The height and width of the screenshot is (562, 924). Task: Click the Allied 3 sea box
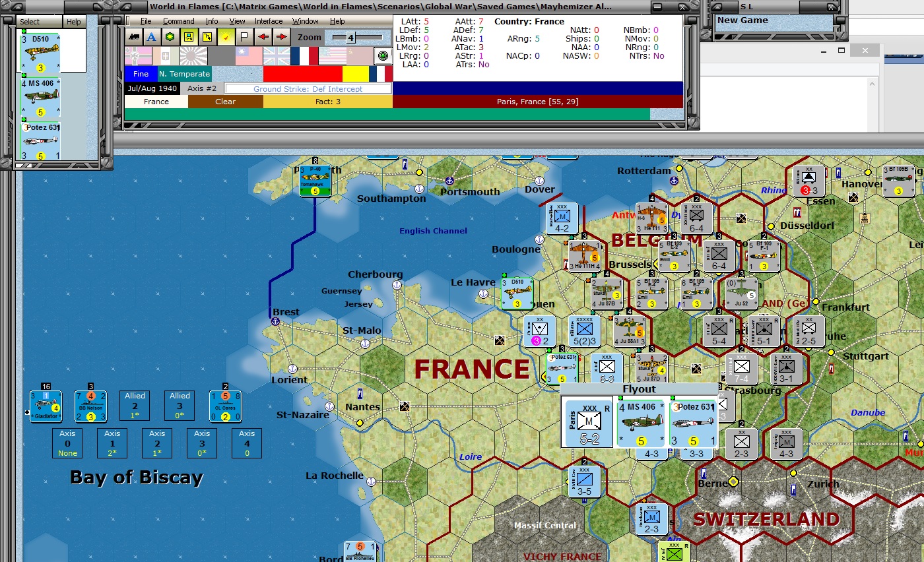pos(180,406)
